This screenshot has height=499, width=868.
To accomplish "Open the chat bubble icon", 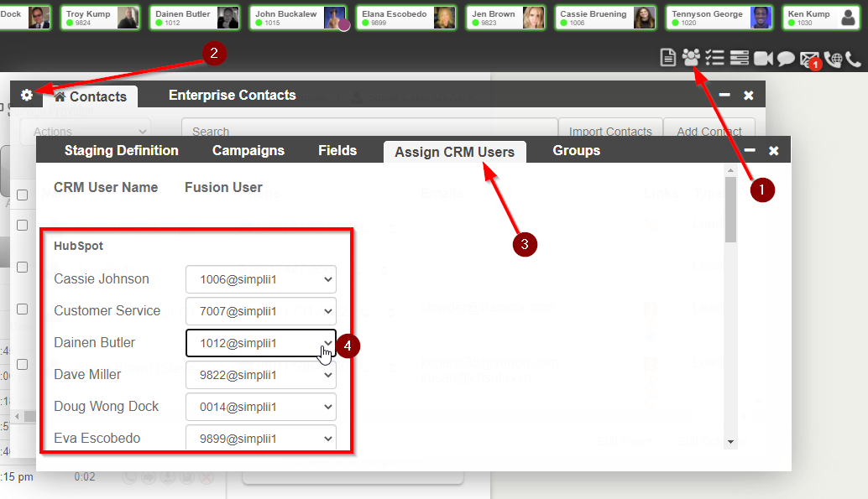I will (784, 57).
